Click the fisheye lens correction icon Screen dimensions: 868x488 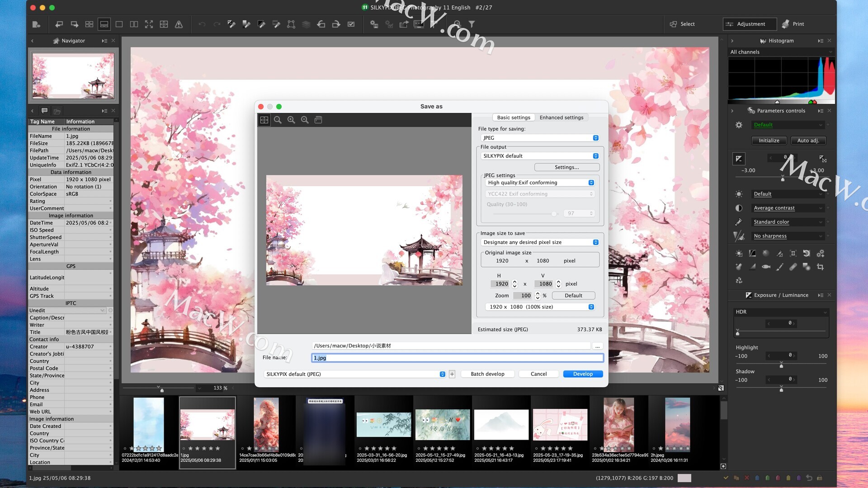click(x=766, y=267)
